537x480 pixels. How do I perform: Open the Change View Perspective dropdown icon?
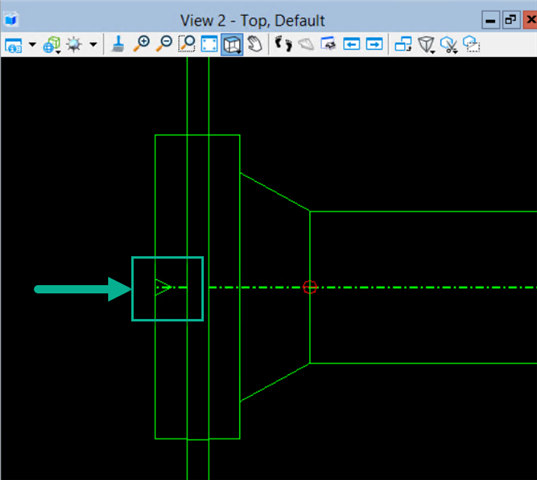pos(426,45)
